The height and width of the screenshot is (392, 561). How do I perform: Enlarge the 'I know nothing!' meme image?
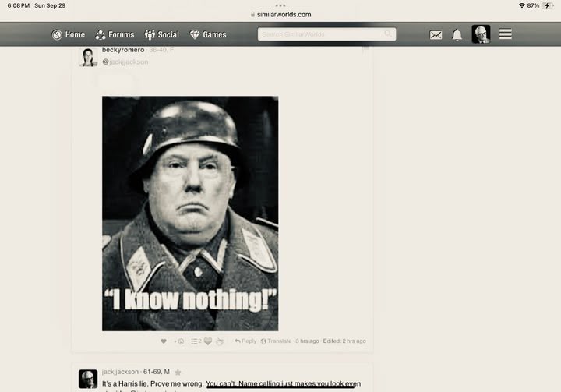(190, 214)
